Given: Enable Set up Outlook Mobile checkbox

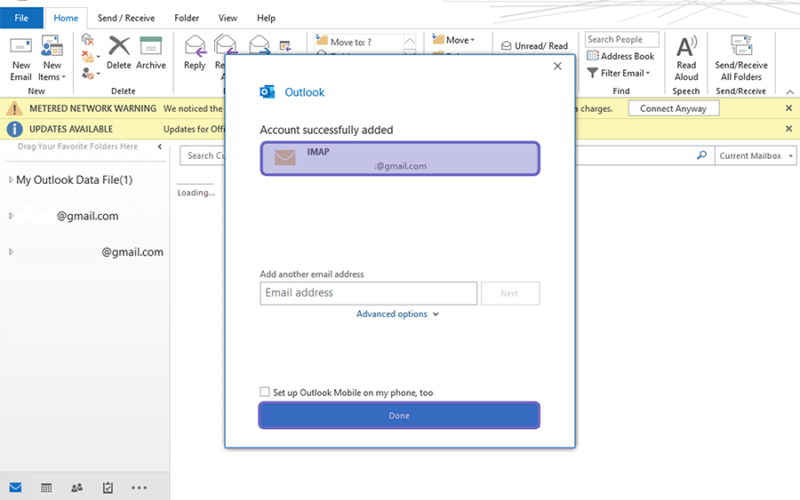Looking at the screenshot, I should 264,392.
